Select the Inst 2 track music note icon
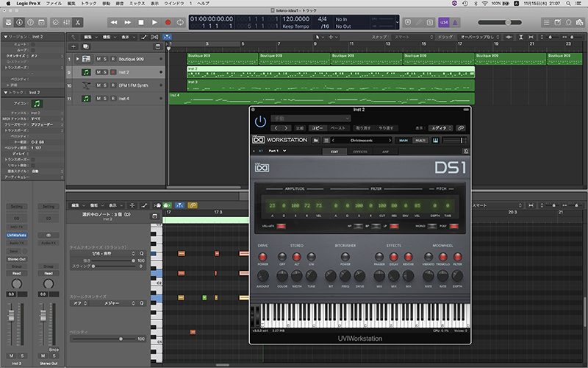 click(86, 72)
